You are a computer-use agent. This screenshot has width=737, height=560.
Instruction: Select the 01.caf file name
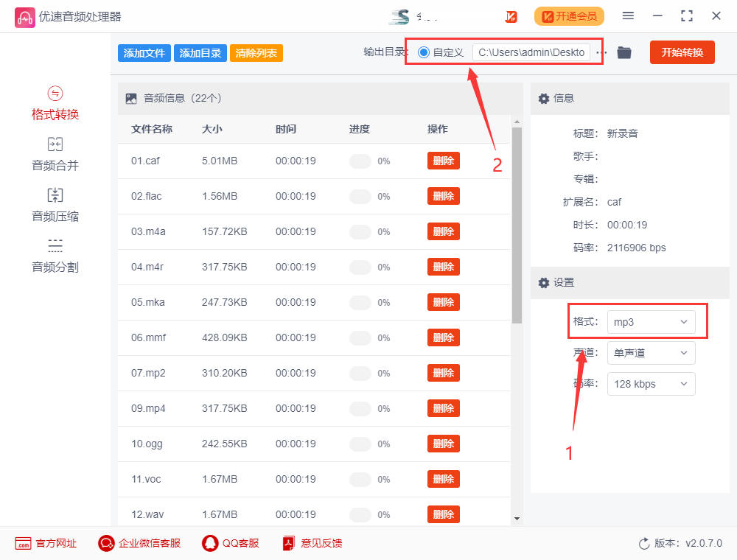coord(145,161)
